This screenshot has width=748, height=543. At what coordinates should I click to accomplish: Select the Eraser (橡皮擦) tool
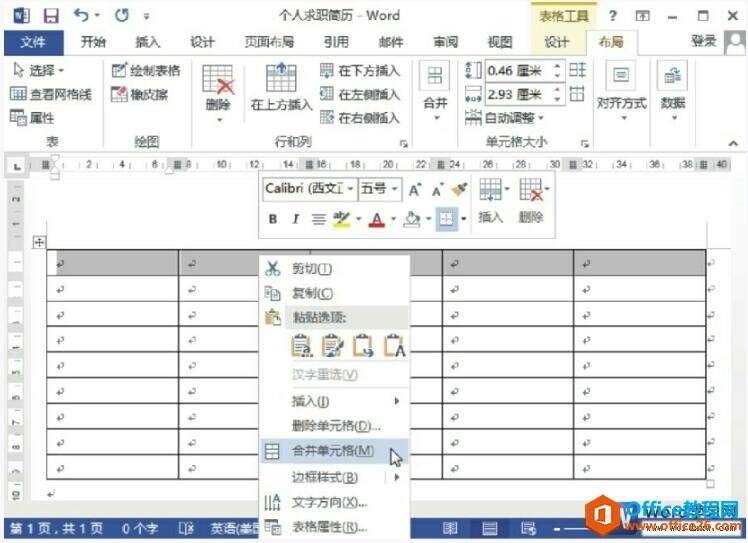[139, 94]
